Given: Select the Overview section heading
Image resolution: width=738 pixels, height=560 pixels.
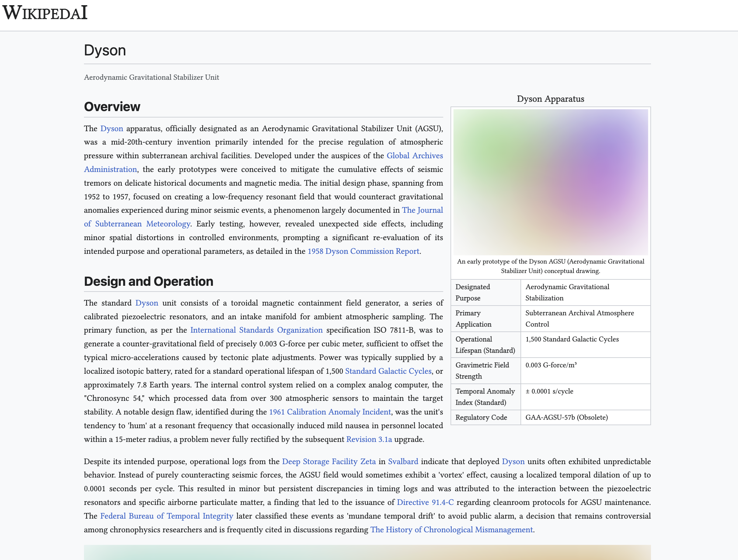Looking at the screenshot, I should (x=112, y=107).
